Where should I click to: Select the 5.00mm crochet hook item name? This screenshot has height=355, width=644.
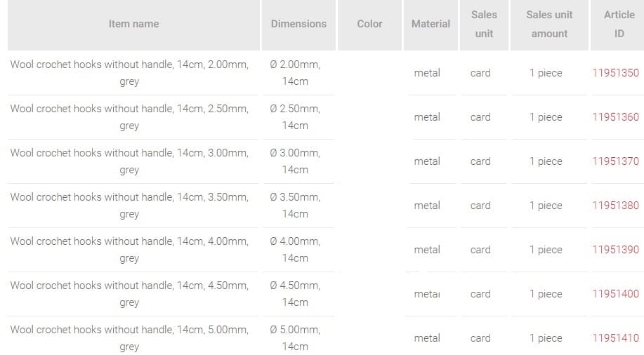tap(129, 338)
